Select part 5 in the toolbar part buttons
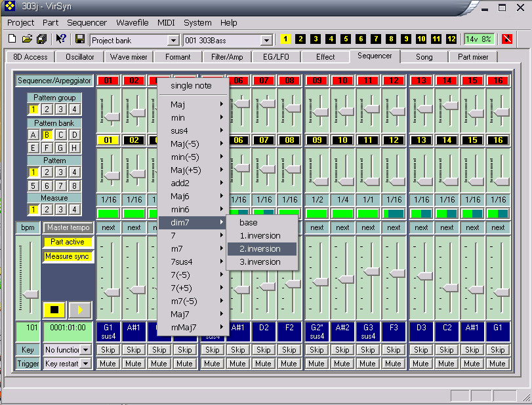Image resolution: width=532 pixels, height=405 pixels. (346, 39)
